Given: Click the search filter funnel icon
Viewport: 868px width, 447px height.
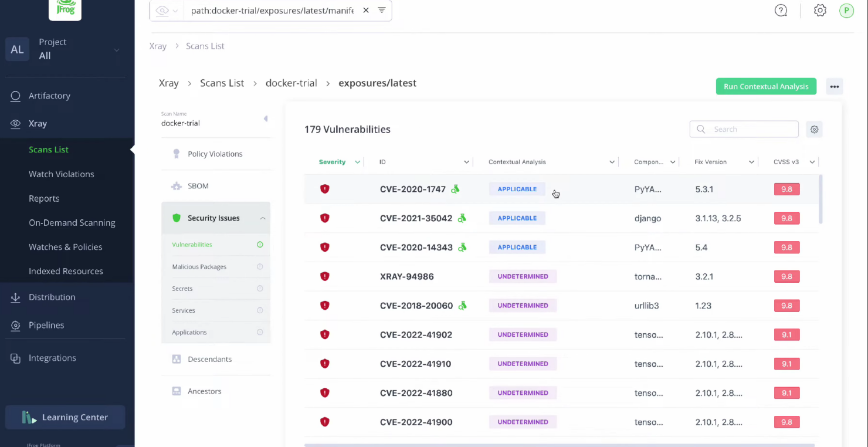Looking at the screenshot, I should (382, 10).
